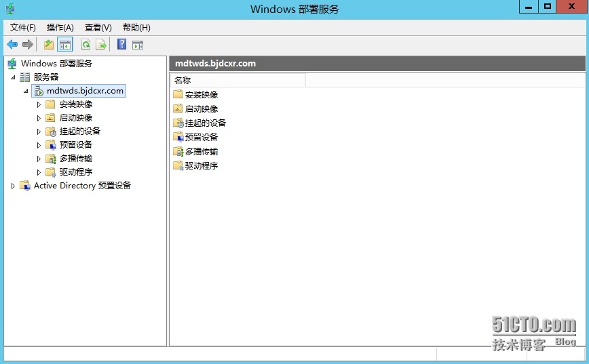
Task: Expand the 多播传输 tree node
Action: (39, 159)
